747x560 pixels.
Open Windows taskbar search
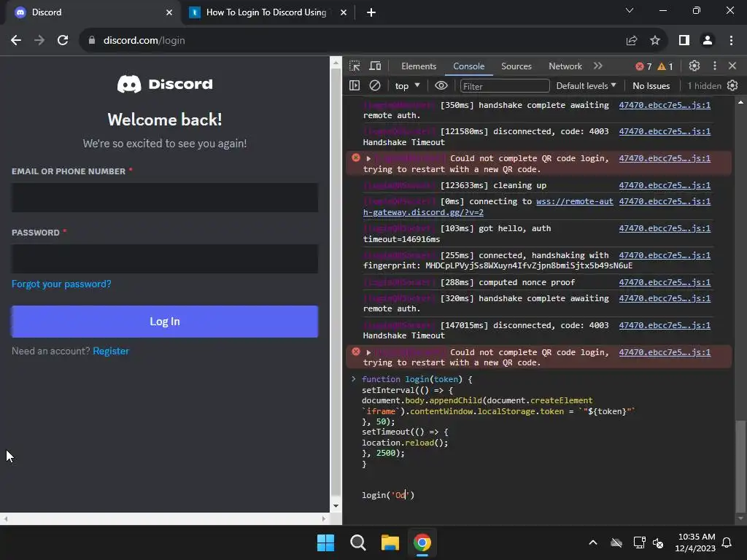click(357, 542)
